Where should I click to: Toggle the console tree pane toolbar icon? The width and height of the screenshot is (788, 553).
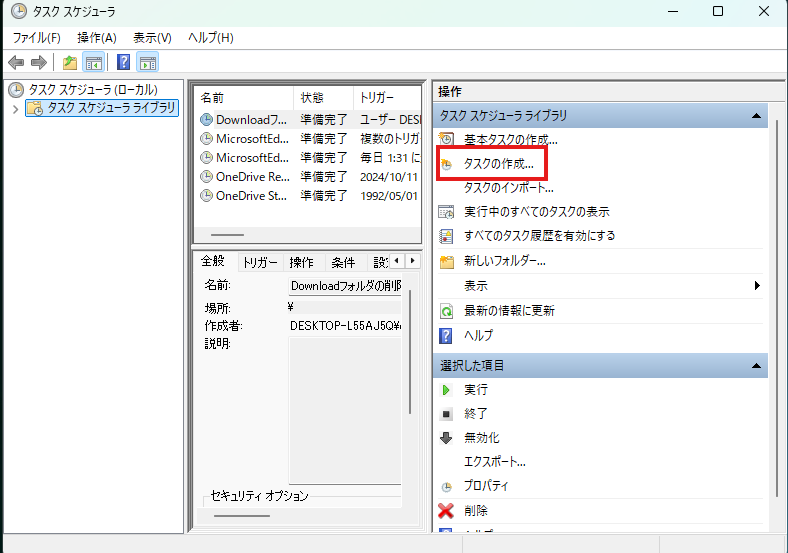[94, 63]
